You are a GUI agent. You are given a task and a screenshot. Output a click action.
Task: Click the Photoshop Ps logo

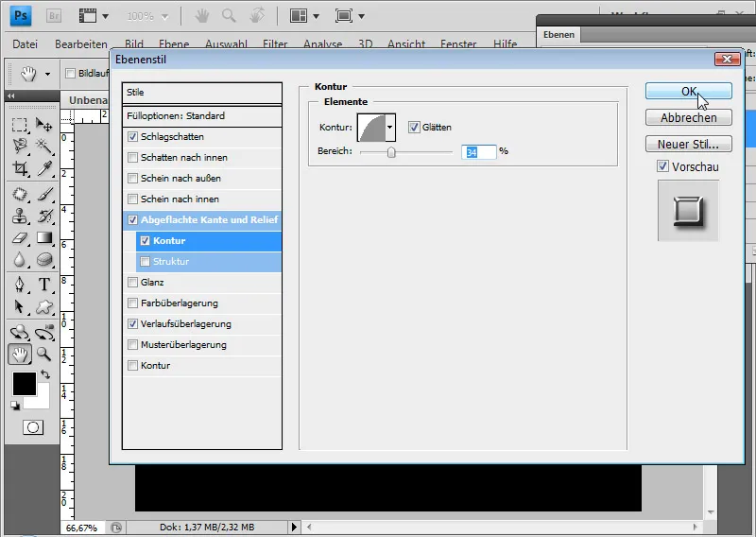tap(20, 16)
